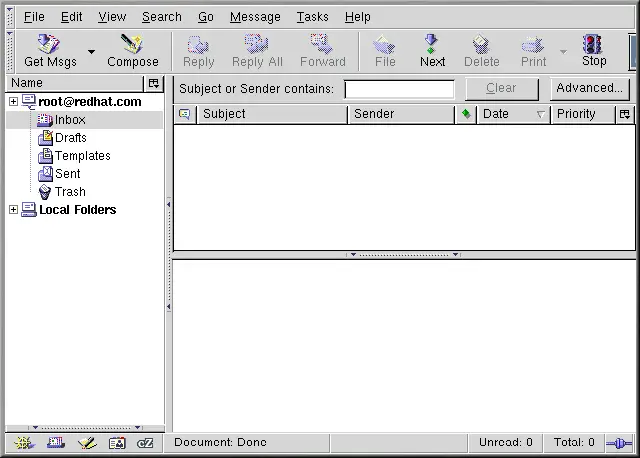Screen dimensions: 640x458
Task: Expand the Local Folders tree
Action: [x=13, y=209]
